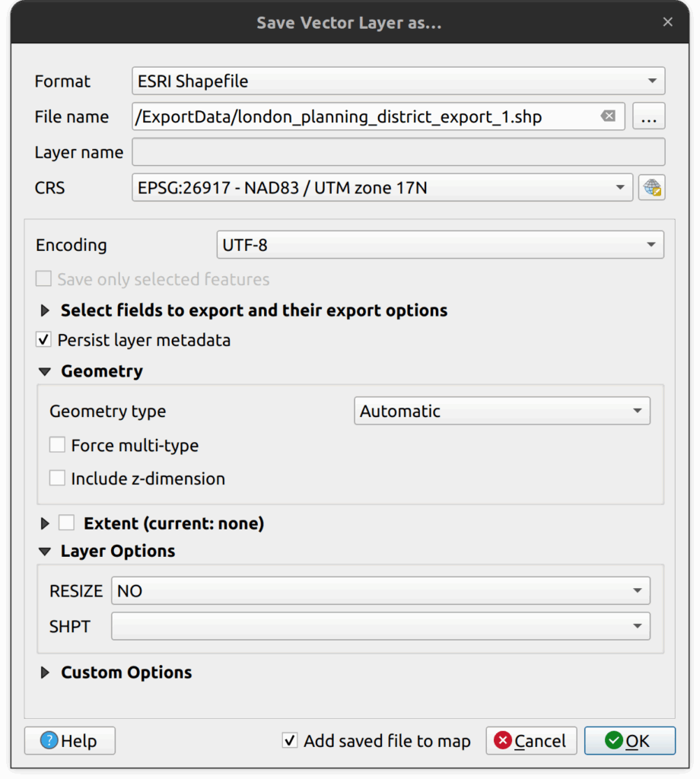Viewport: 700px width, 779px height.
Task: Click in the File name input field
Action: (x=365, y=117)
